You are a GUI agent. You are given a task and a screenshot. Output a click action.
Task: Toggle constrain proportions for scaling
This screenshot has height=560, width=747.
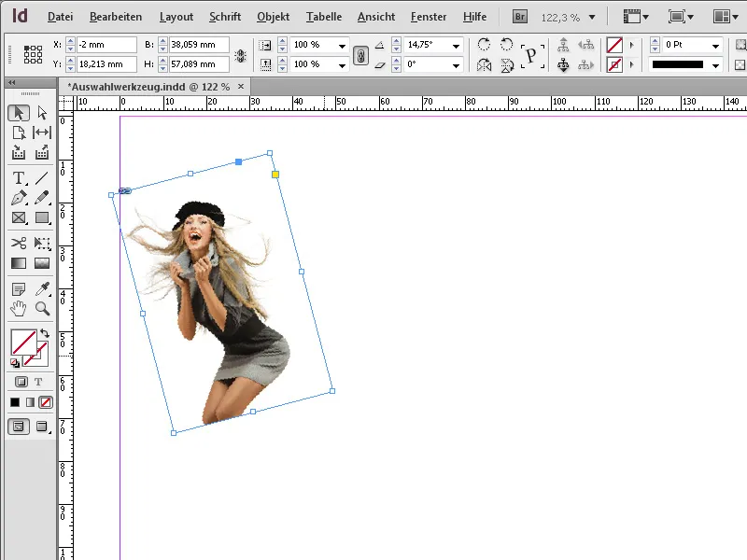pos(362,54)
